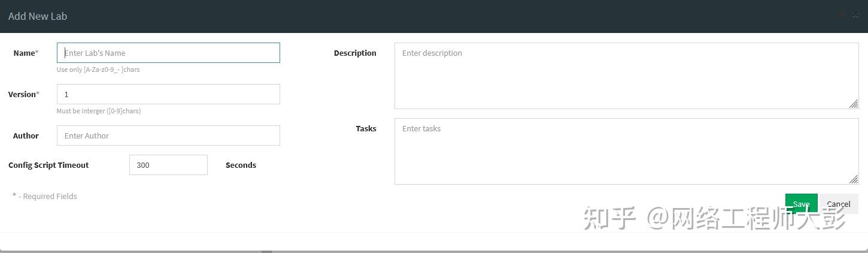Select the Enter Author text box

(168, 135)
